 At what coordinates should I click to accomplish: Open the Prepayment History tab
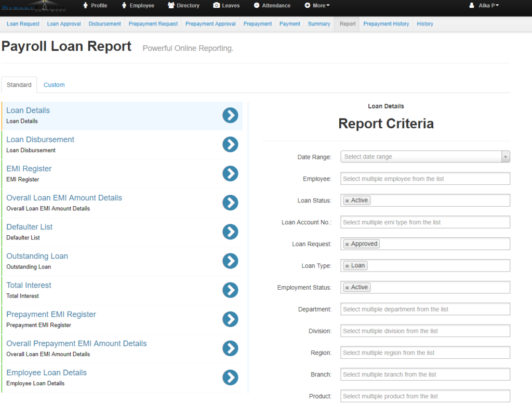click(385, 23)
